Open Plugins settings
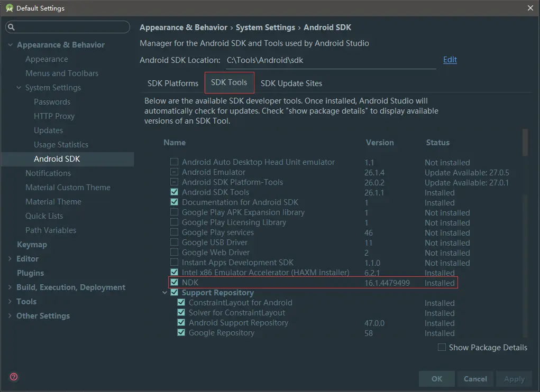The height and width of the screenshot is (392, 540). pyautogui.click(x=30, y=273)
